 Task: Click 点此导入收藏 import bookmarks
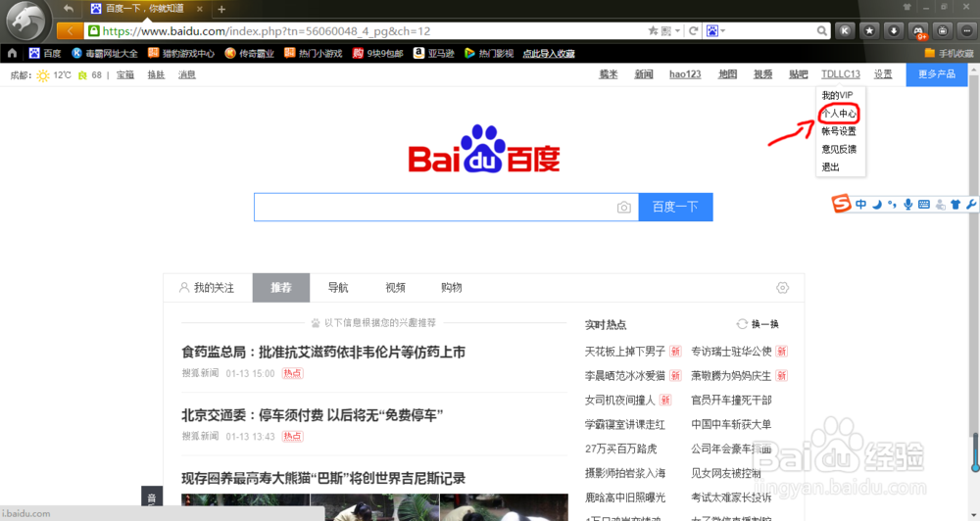tap(549, 54)
